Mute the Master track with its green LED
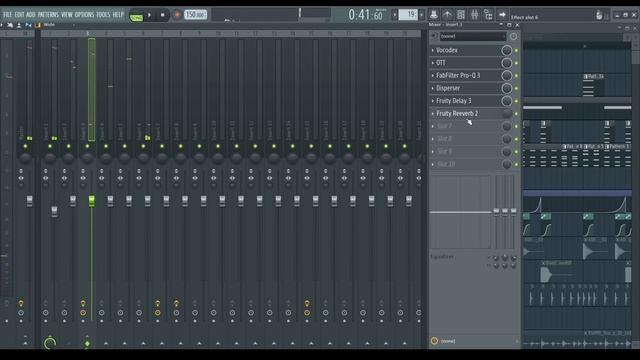Screen dimensions: 640x360 tap(25, 146)
